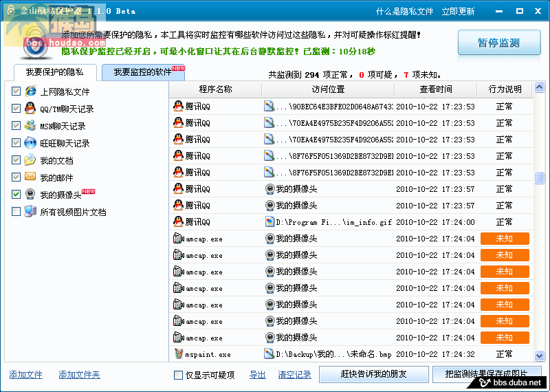Toggle the QQ/TM聊天记录 checkbox
This screenshot has width=550, height=392.
(16, 108)
